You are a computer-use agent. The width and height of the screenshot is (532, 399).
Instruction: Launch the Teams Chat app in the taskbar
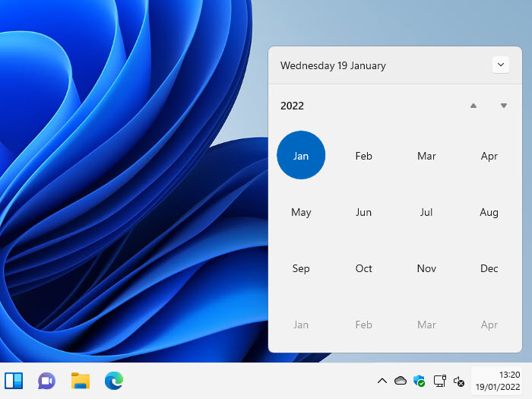[47, 381]
